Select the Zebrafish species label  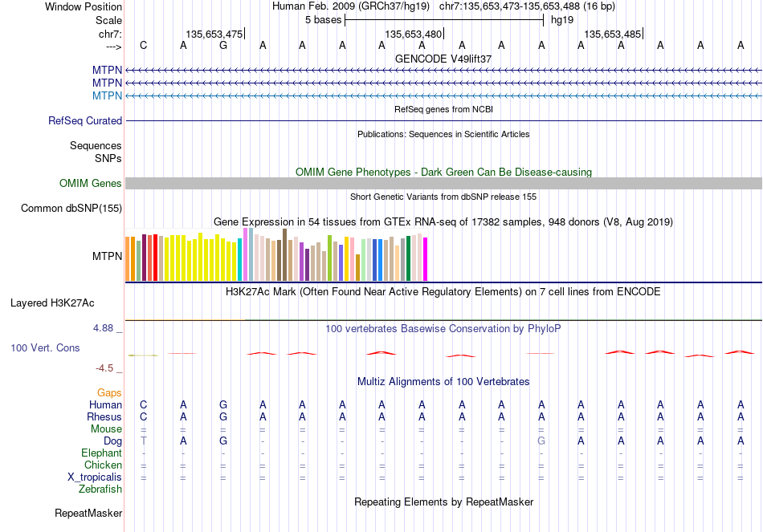(x=100, y=489)
